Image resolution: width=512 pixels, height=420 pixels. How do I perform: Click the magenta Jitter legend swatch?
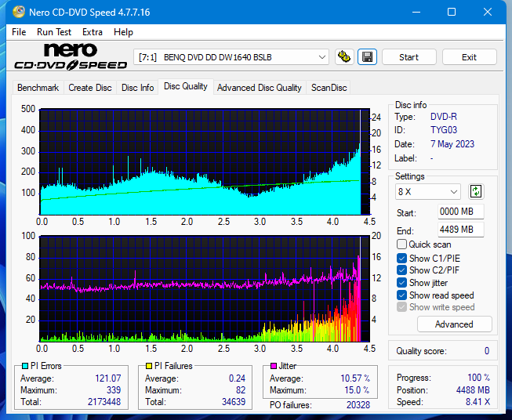click(x=274, y=366)
